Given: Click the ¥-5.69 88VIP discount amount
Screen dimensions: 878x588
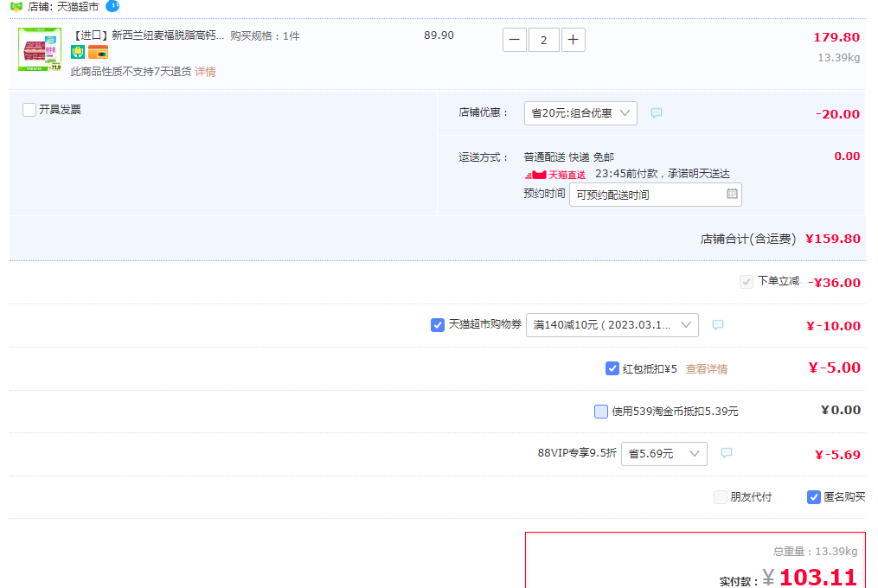Looking at the screenshot, I should [837, 455].
